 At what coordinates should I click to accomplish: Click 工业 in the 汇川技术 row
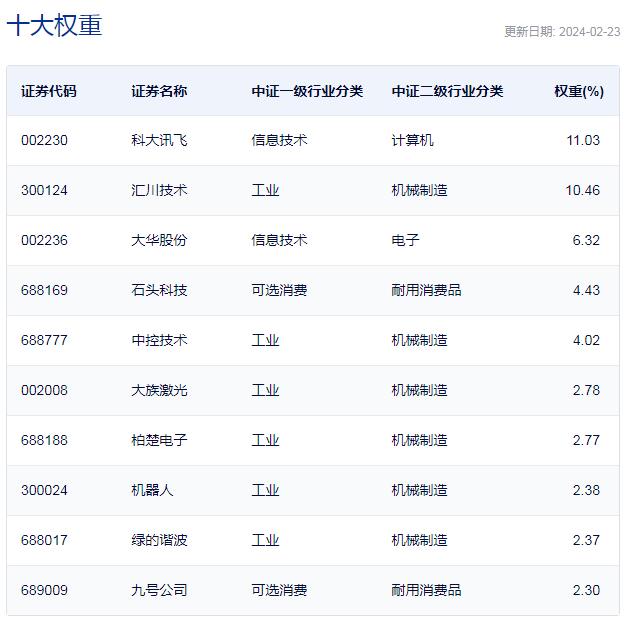(x=265, y=190)
